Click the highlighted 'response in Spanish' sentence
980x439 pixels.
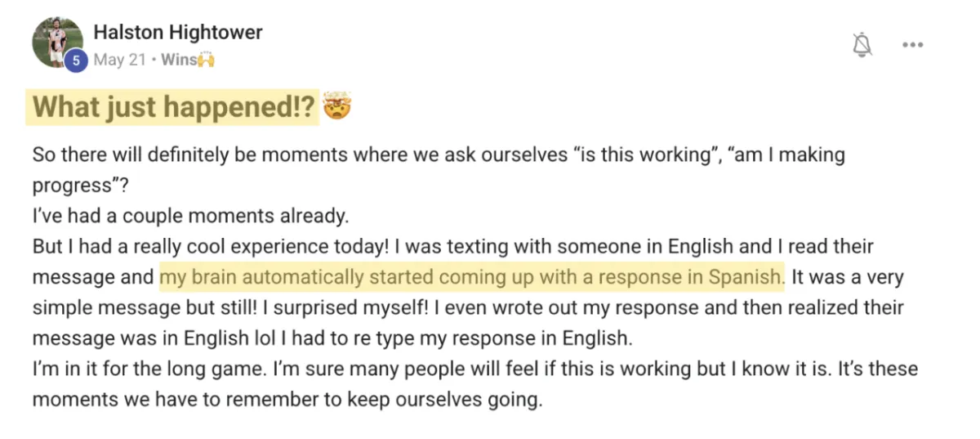pos(471,277)
